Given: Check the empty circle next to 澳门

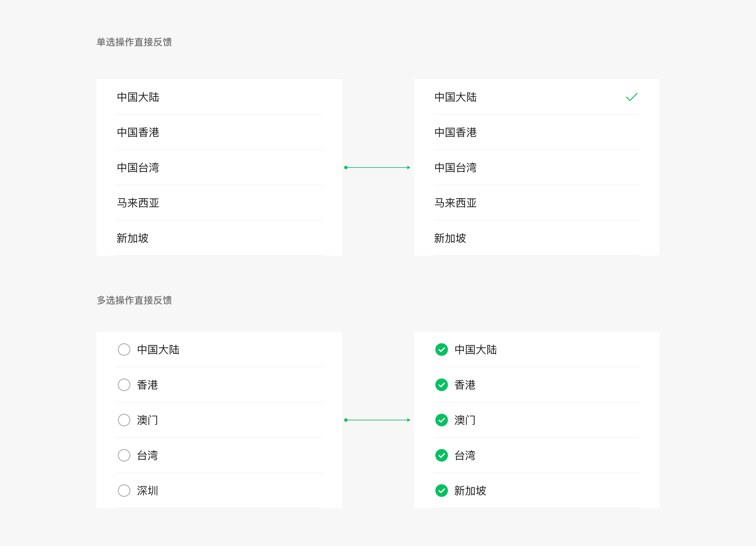Looking at the screenshot, I should 124,420.
